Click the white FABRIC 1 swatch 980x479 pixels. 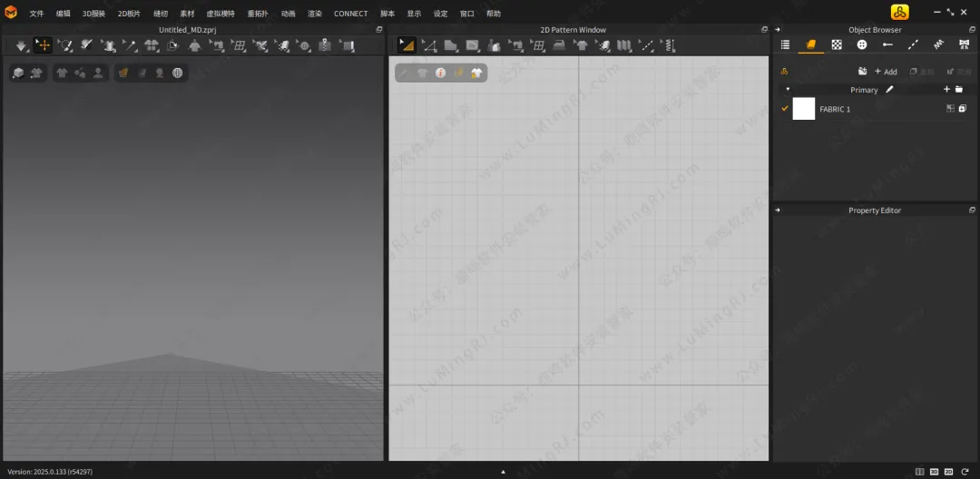[804, 109]
